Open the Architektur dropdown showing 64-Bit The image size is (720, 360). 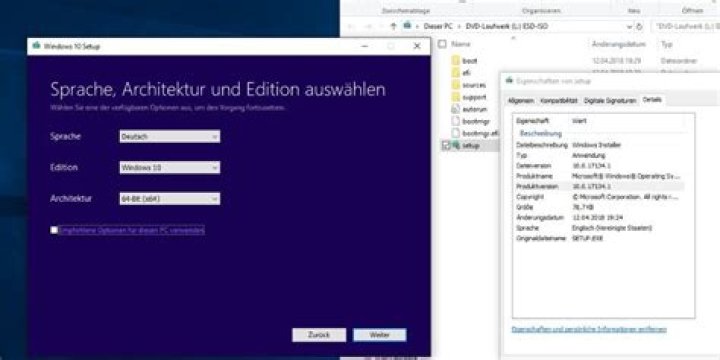[169, 199]
